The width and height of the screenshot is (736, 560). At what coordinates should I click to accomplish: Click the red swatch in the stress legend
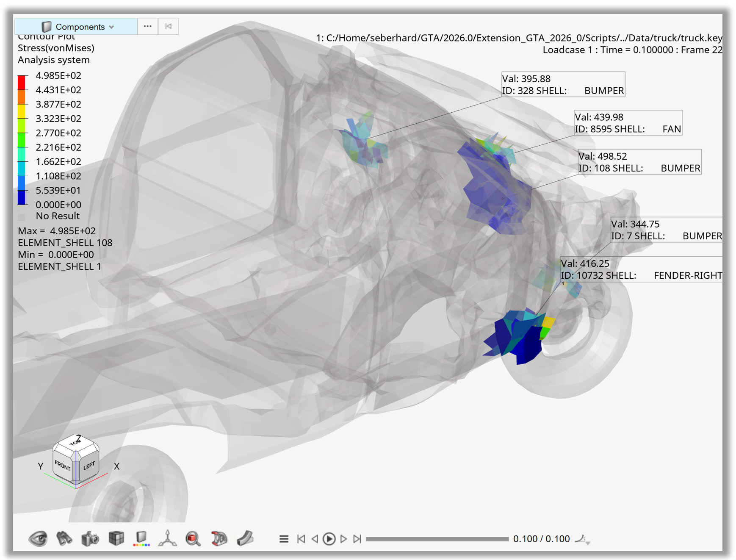22,79
